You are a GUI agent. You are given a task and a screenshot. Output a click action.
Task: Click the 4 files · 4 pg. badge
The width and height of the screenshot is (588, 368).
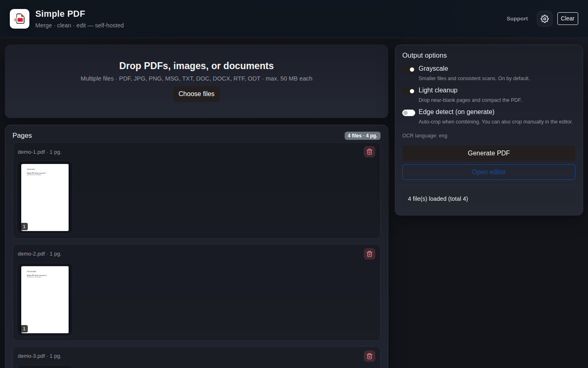(363, 136)
